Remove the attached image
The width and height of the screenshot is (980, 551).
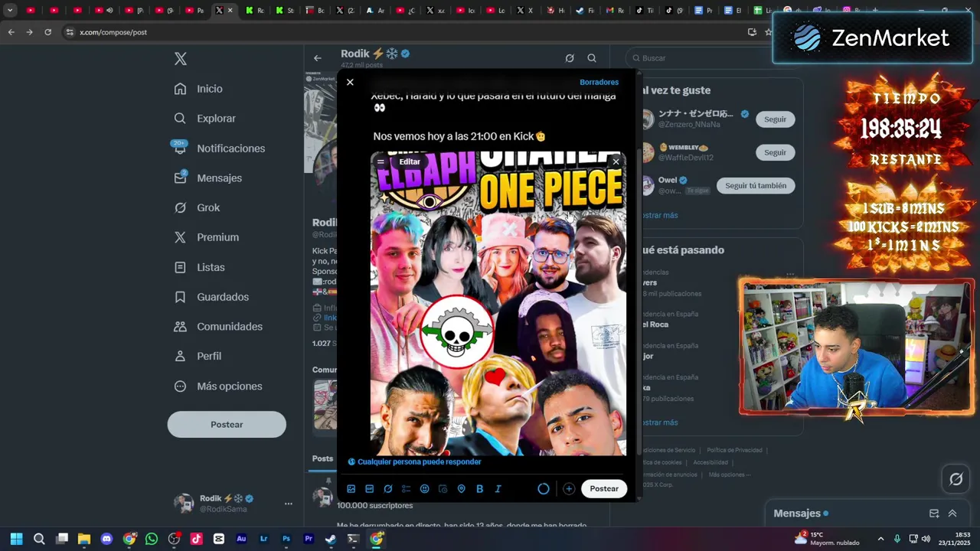616,161
